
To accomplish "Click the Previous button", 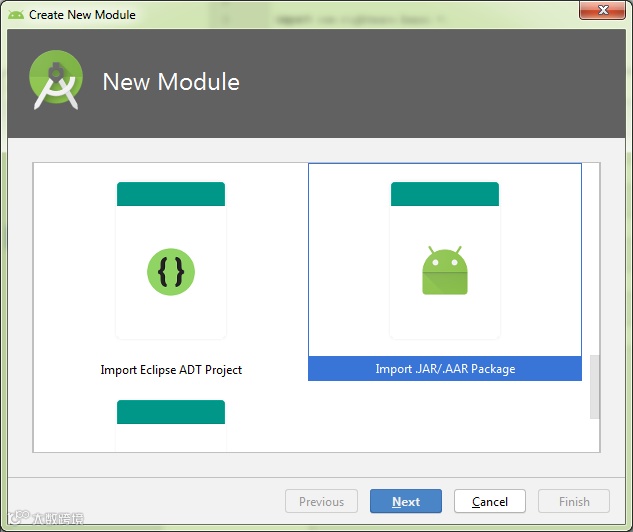I will click(321, 501).
